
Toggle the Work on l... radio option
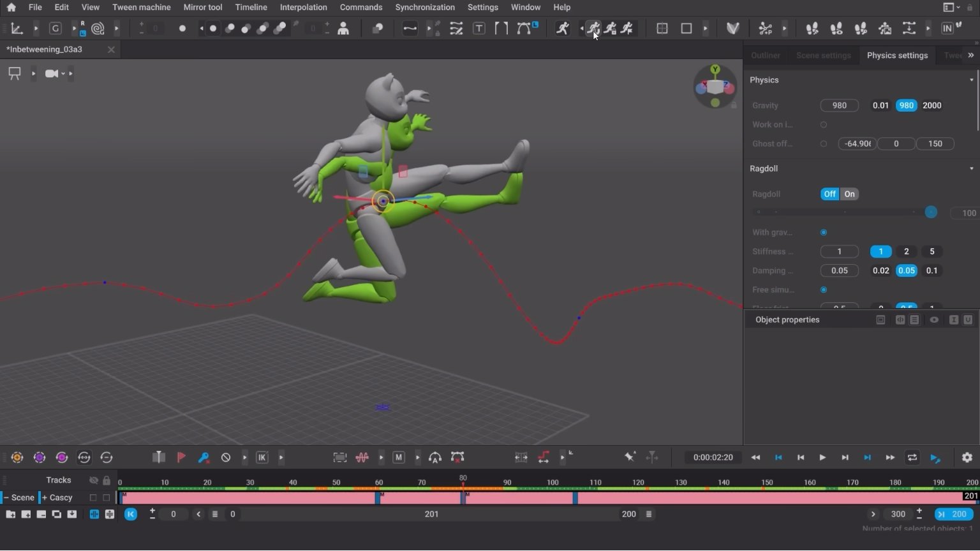824,125
